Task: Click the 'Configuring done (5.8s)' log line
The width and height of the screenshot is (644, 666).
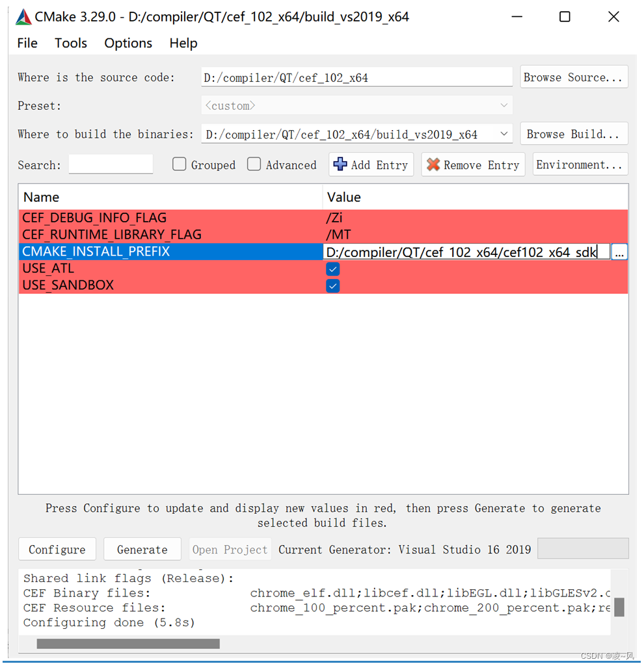Action: click(x=109, y=622)
